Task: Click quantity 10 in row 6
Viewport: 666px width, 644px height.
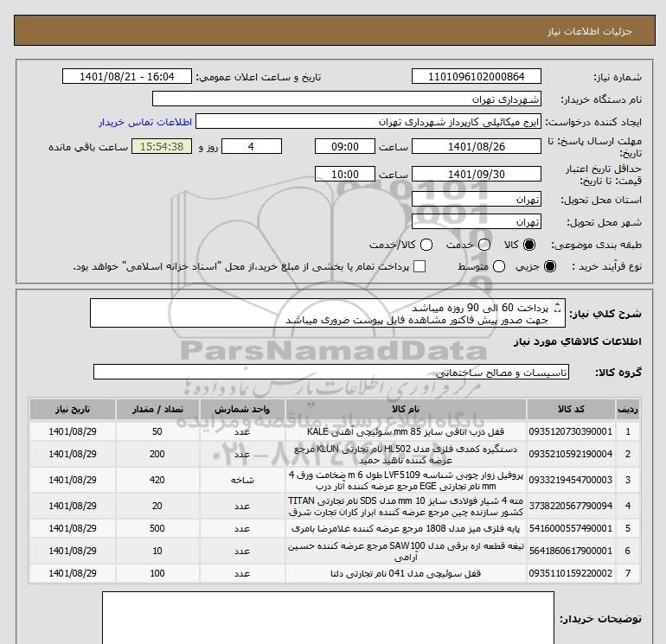Action: 157,551
